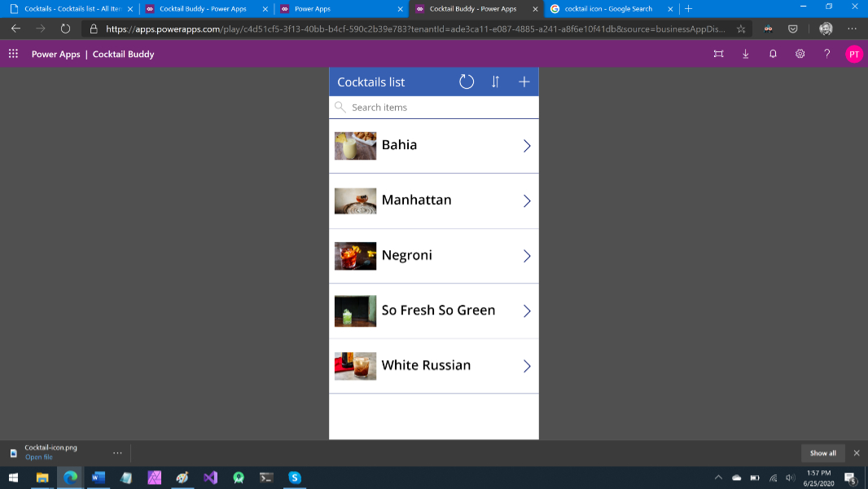Toggle fit-to-screen icon in Power Apps header
The image size is (868, 489).
pyautogui.click(x=718, y=54)
